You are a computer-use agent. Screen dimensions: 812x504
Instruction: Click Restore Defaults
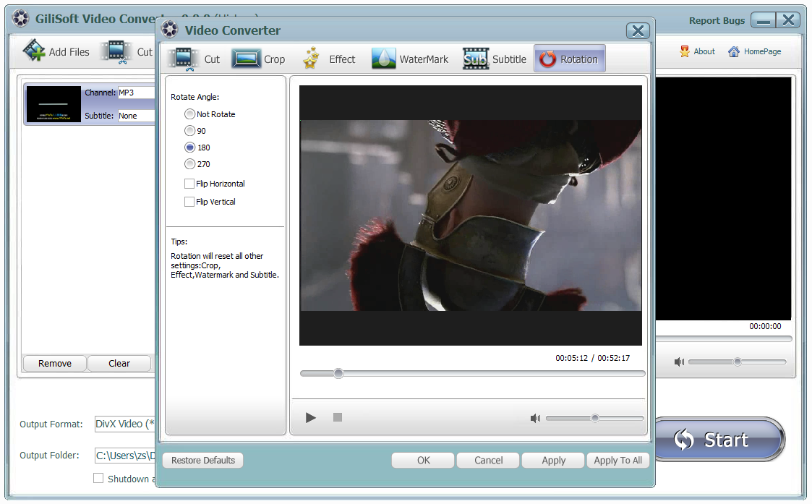(x=202, y=460)
